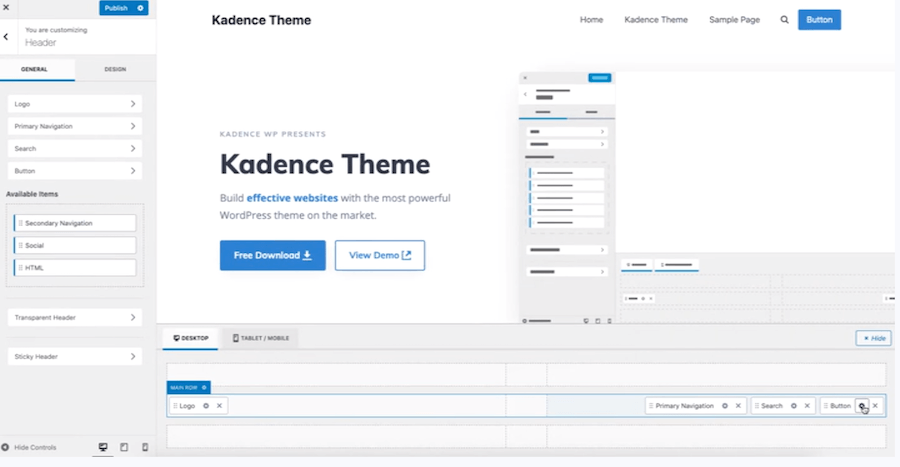This screenshot has width=900, height=467.
Task: Expand the Logo settings row
Action: tap(75, 104)
